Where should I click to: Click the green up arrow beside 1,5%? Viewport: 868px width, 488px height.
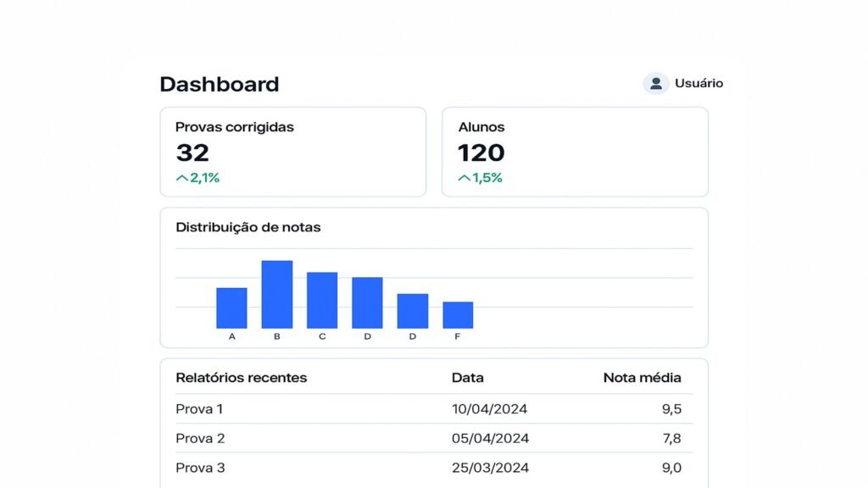point(464,178)
